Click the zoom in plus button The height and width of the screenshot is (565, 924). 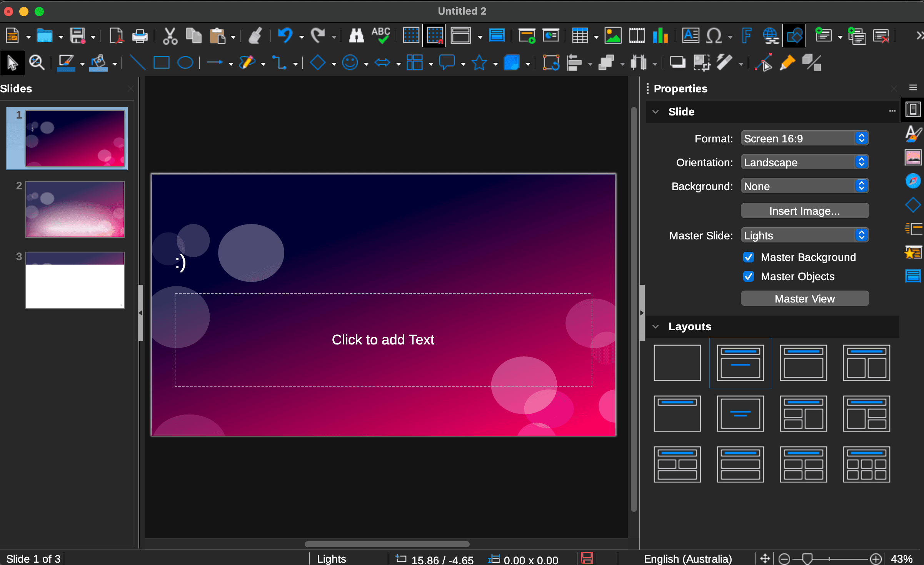pyautogui.click(x=876, y=559)
